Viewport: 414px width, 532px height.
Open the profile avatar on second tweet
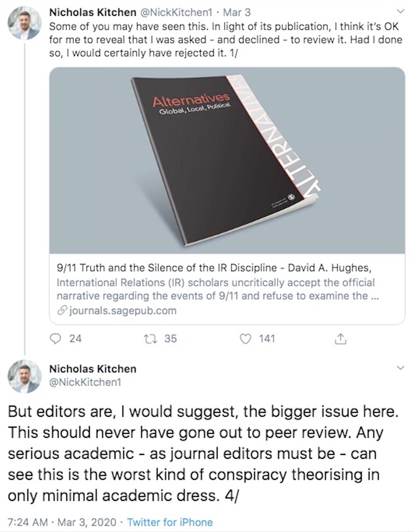tap(25, 376)
